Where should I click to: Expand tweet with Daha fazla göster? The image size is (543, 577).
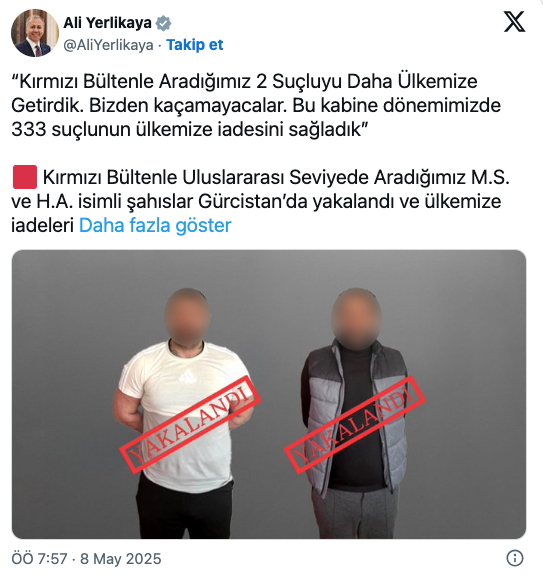tap(155, 225)
